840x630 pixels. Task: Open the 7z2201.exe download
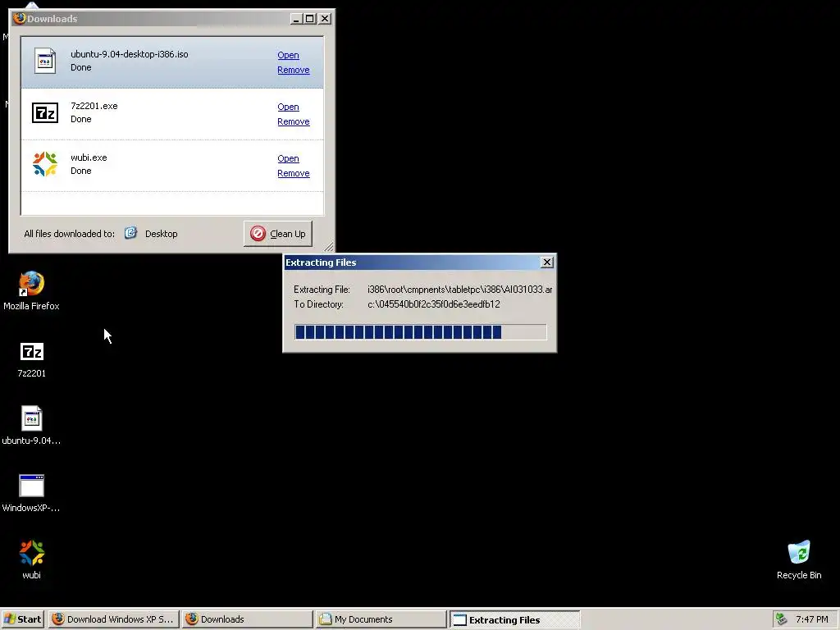click(x=288, y=107)
